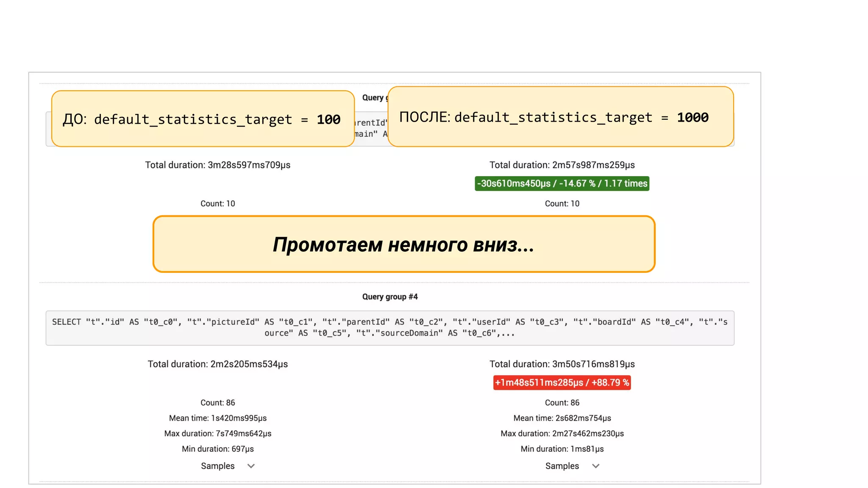Screen dimensions: 868x488
Task: Click Total duration 3m50s716ms819µs text
Action: [x=562, y=364]
